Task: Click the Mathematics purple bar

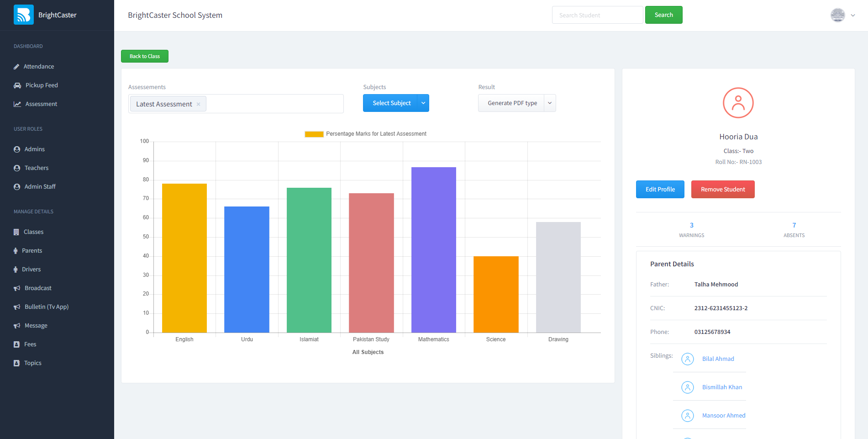Action: 434,250
